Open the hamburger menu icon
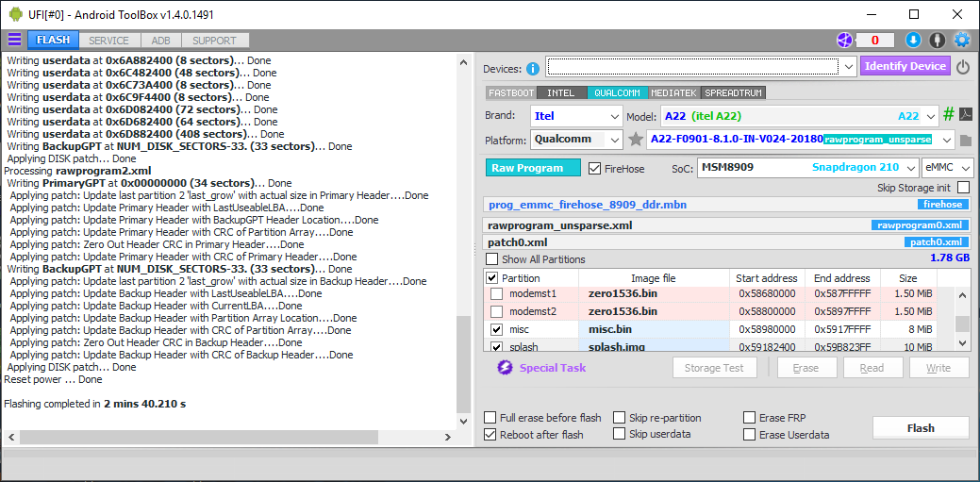Image resolution: width=980 pixels, height=482 pixels. (x=14, y=40)
